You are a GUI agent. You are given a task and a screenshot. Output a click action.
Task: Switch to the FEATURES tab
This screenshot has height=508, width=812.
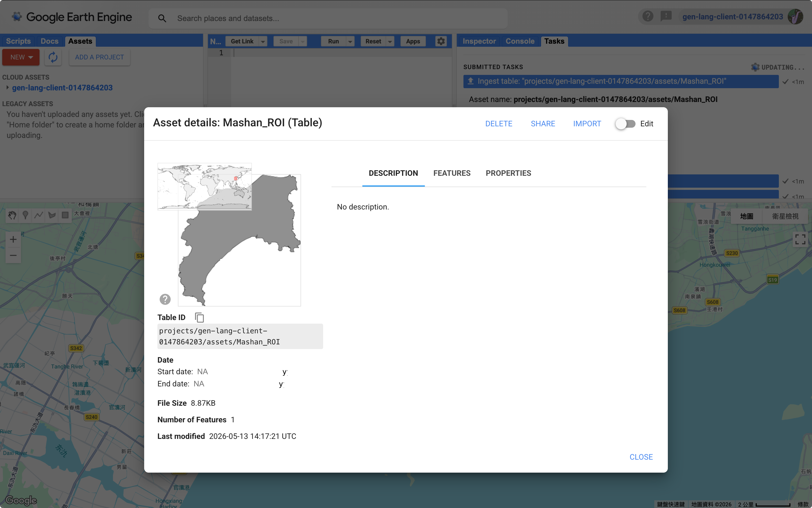pyautogui.click(x=452, y=173)
